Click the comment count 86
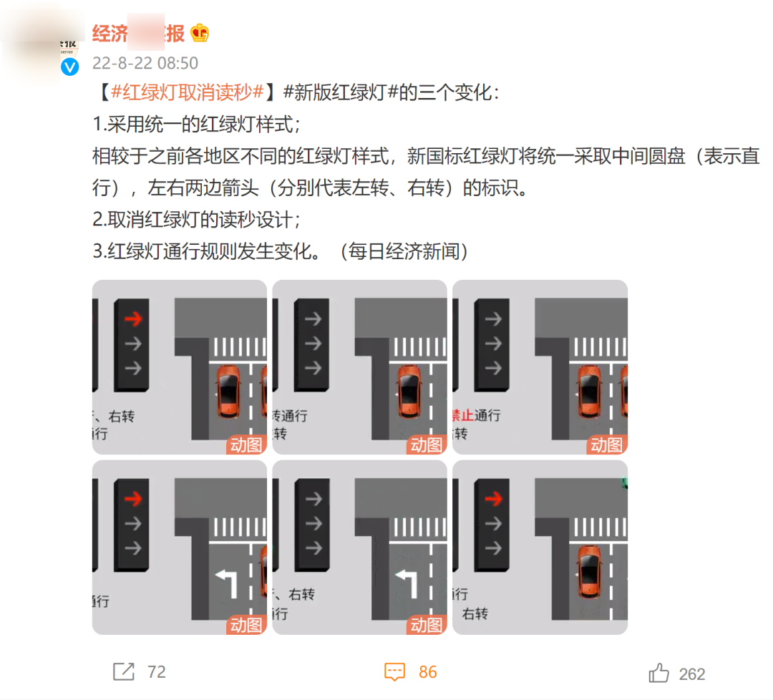This screenshot has height=700, width=773. [428, 672]
